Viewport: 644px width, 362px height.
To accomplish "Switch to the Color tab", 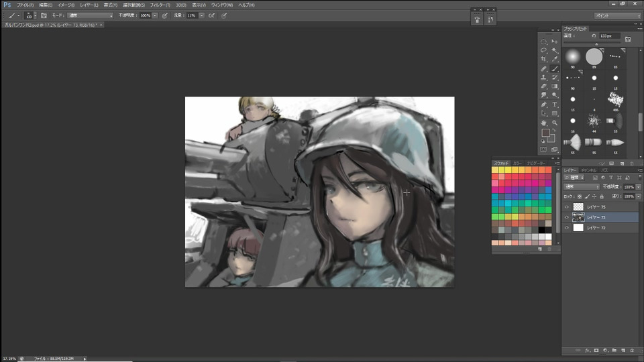I will [x=517, y=163].
